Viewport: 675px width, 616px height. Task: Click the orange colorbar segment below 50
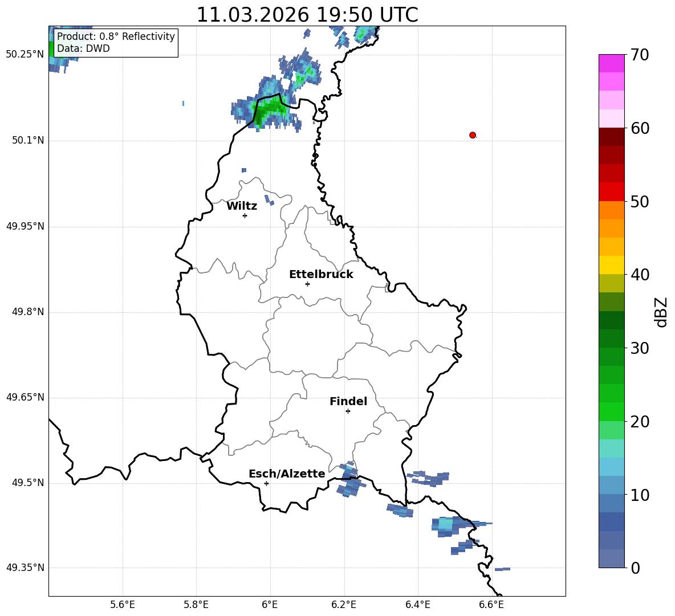click(611, 210)
